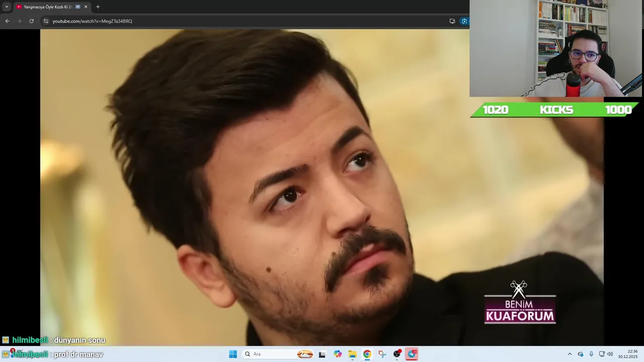
Task: Open the tab search dropdown arrow
Action: tap(7, 7)
